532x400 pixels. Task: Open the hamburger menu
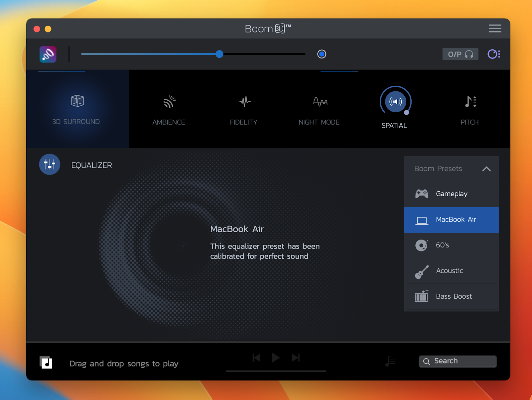[x=495, y=29]
